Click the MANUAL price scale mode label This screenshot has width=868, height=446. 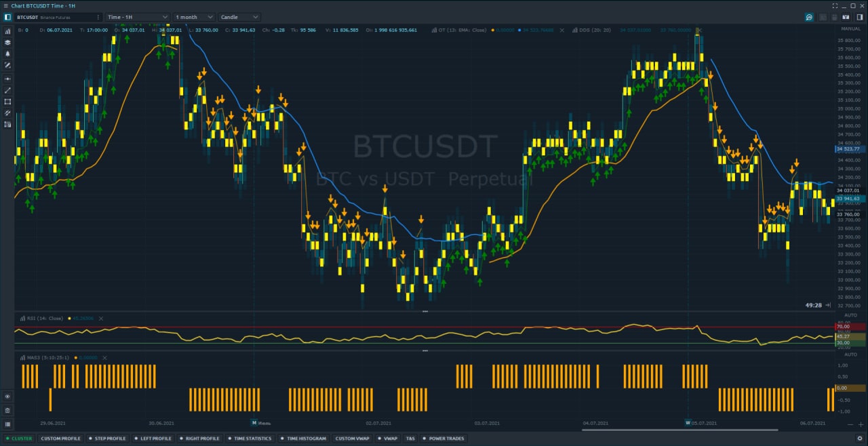850,29
